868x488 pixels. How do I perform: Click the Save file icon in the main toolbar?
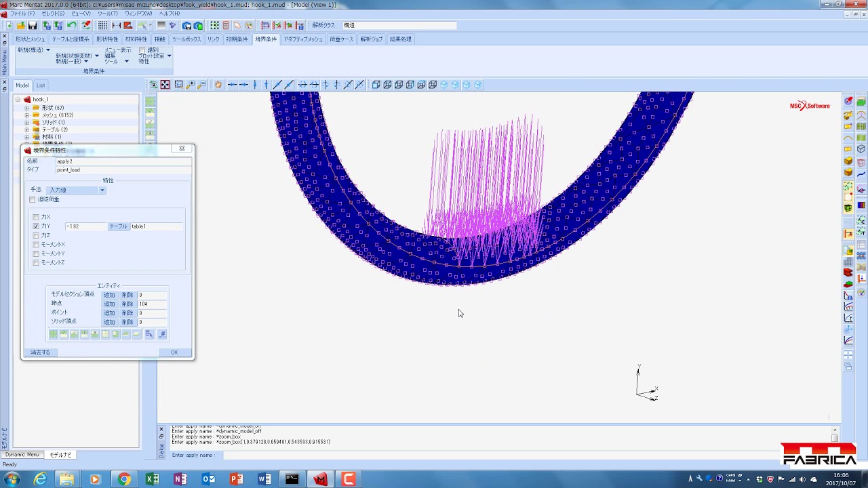click(33, 26)
